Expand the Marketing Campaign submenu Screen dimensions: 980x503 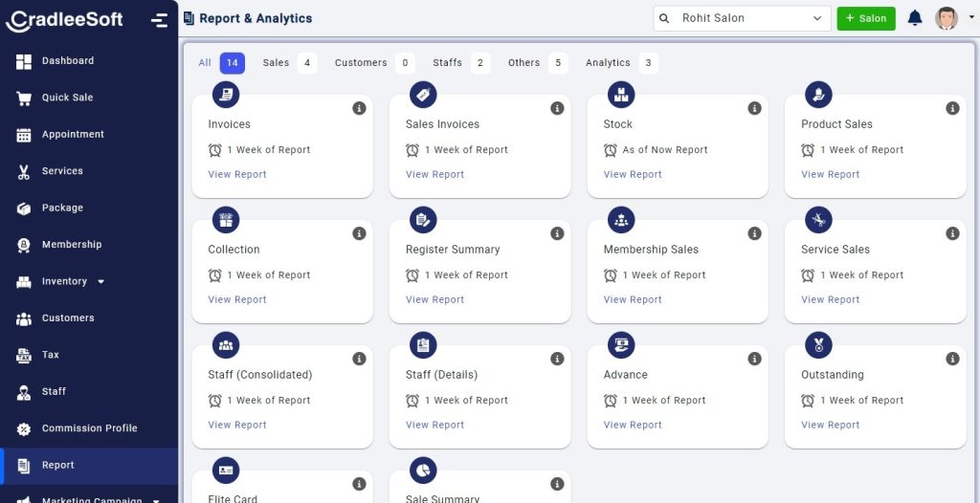coord(156,499)
